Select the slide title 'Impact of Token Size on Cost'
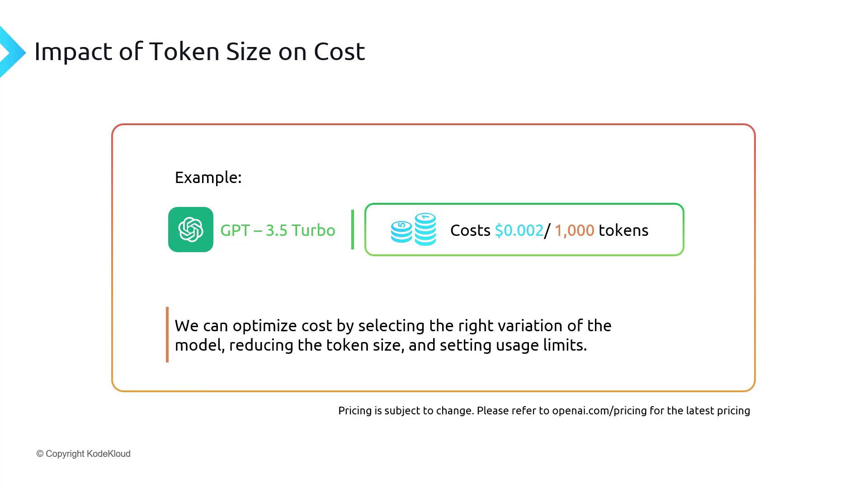 199,52
